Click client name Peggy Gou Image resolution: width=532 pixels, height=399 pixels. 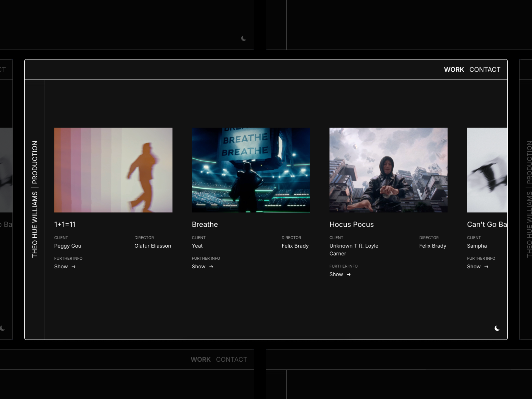pyautogui.click(x=68, y=246)
